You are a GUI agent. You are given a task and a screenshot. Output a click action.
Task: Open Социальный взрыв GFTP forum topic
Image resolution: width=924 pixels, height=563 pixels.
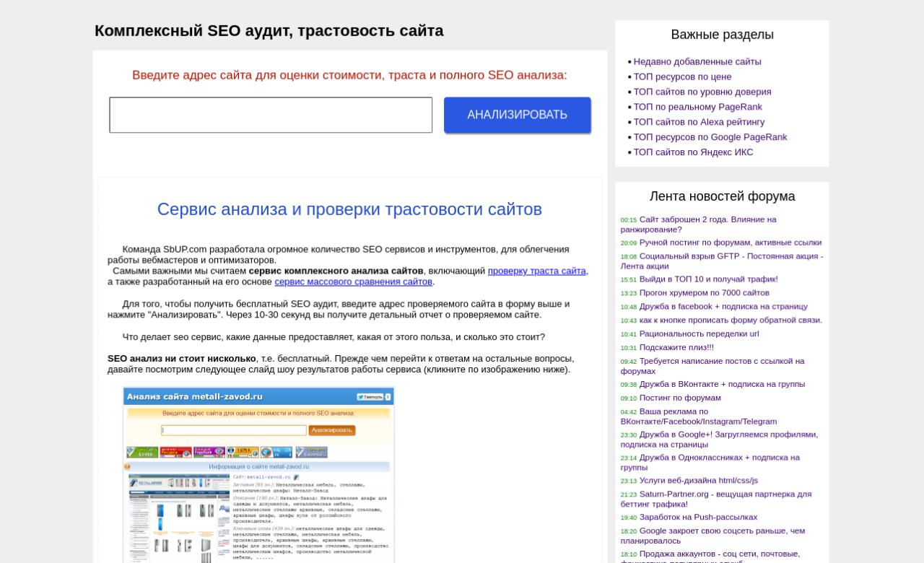click(722, 261)
